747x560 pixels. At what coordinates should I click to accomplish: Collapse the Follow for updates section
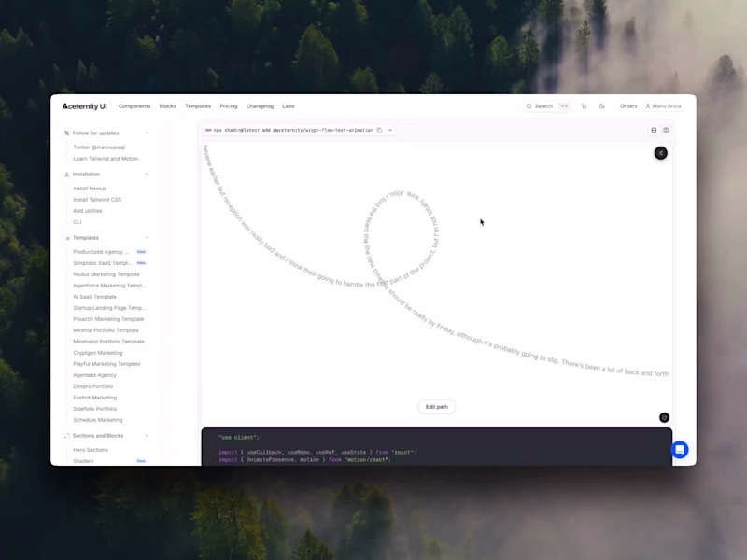point(147,133)
